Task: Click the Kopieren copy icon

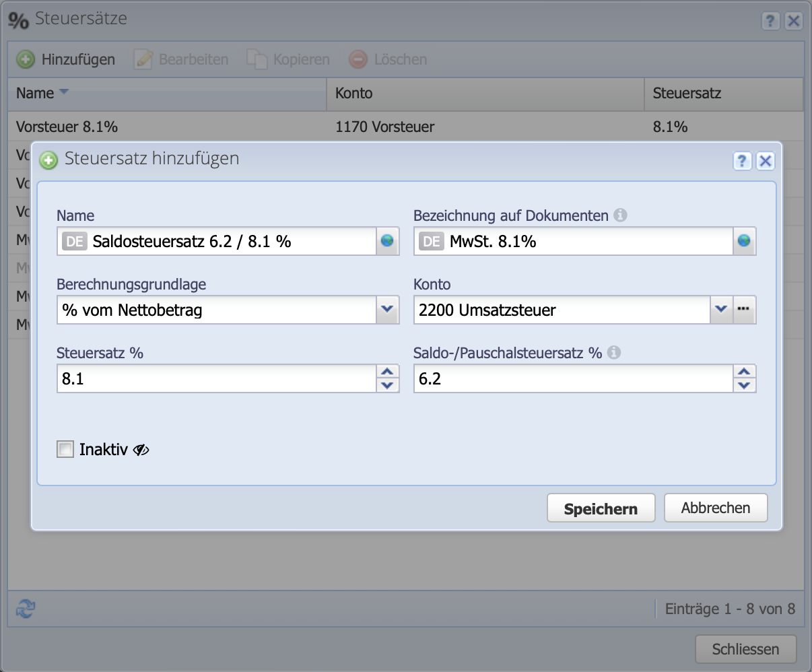Action: click(x=258, y=59)
